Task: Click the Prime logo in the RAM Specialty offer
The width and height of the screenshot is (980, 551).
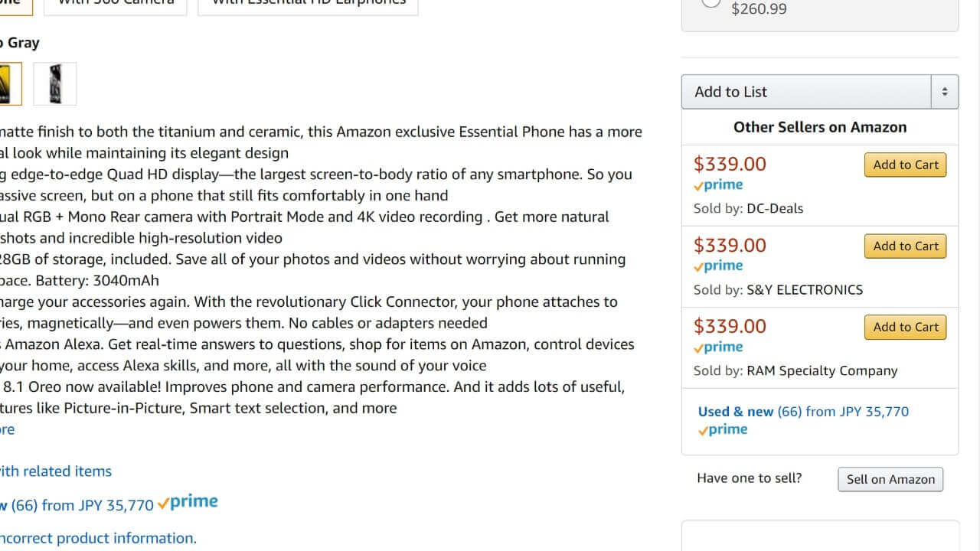Action: click(718, 347)
